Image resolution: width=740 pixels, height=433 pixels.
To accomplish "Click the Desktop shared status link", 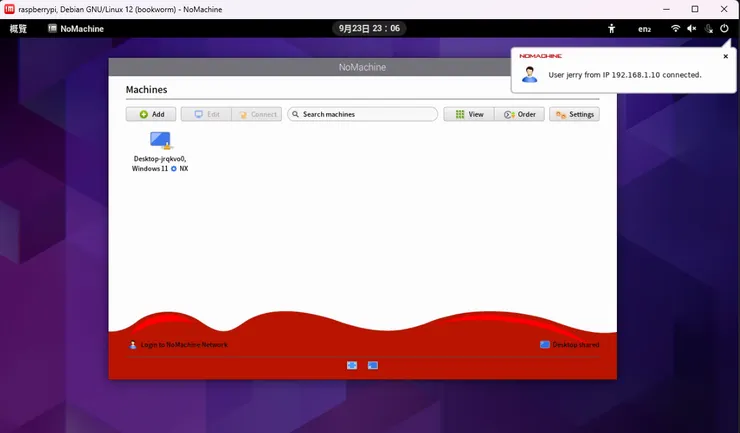I will 570,345.
